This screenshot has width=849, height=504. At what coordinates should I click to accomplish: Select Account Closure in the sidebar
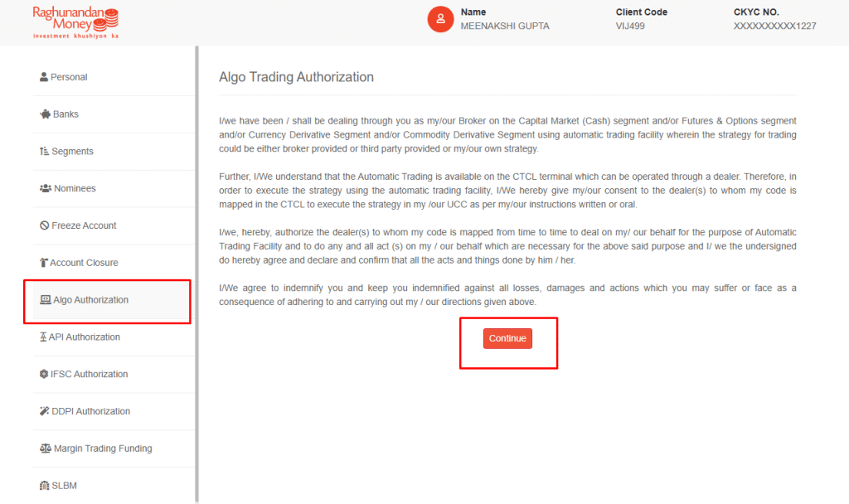(x=114, y=263)
